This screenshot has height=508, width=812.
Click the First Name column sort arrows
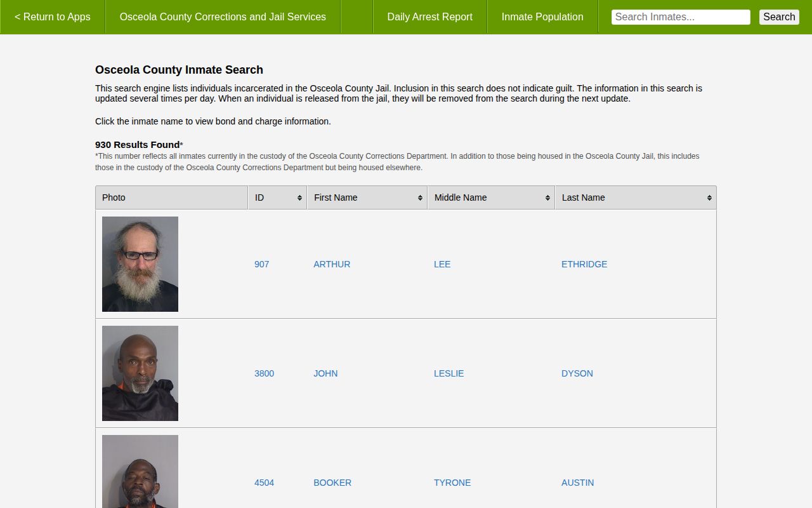(x=420, y=198)
